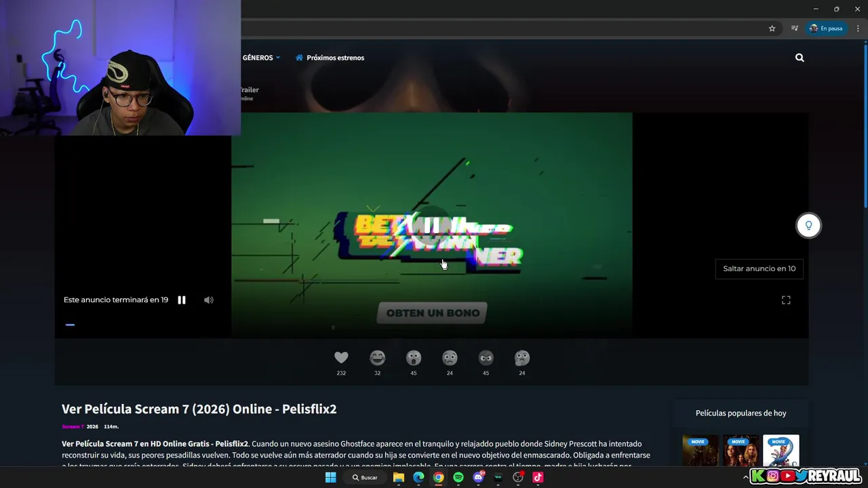Click the 'OBTEN UN BONO' ad button
This screenshot has height=488, width=868.
pos(432,313)
